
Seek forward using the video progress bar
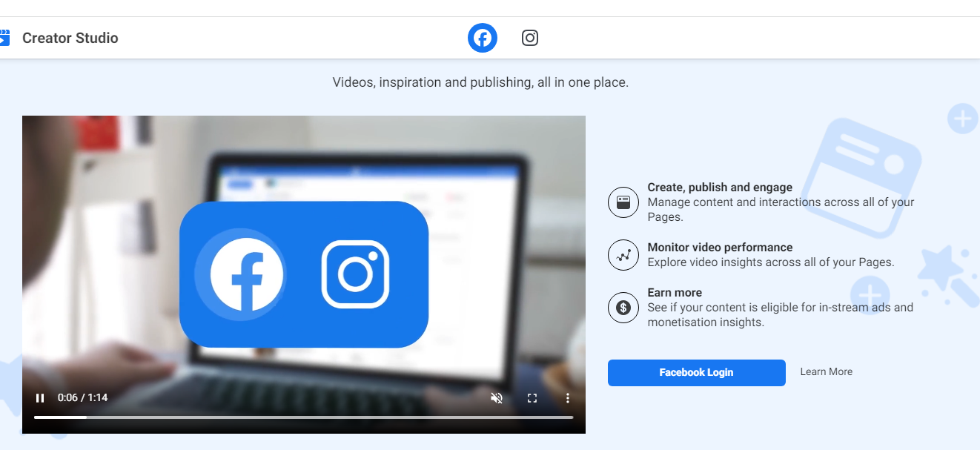(x=297, y=417)
